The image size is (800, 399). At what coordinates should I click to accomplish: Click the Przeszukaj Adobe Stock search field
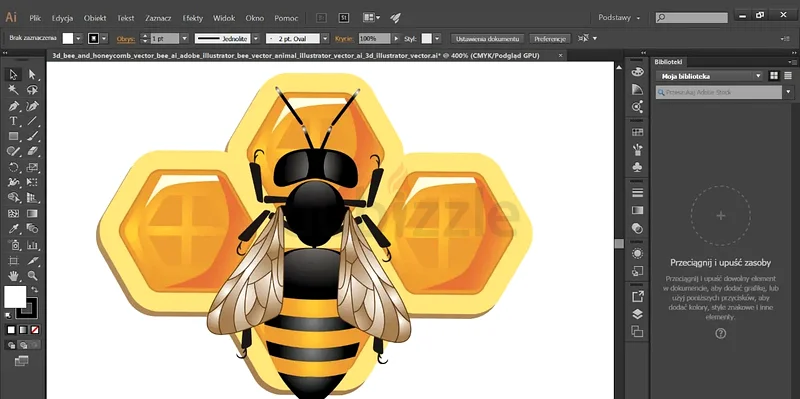[719, 92]
